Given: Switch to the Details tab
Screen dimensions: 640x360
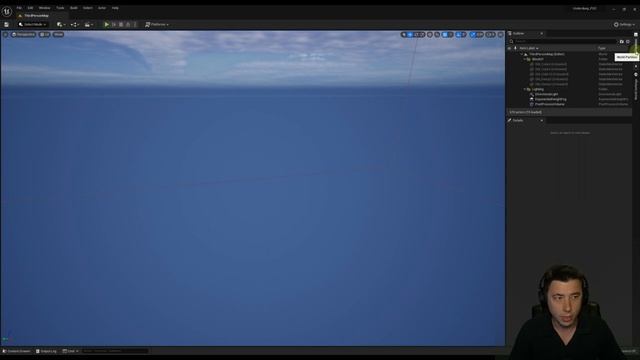Looking at the screenshot, I should [518, 120].
